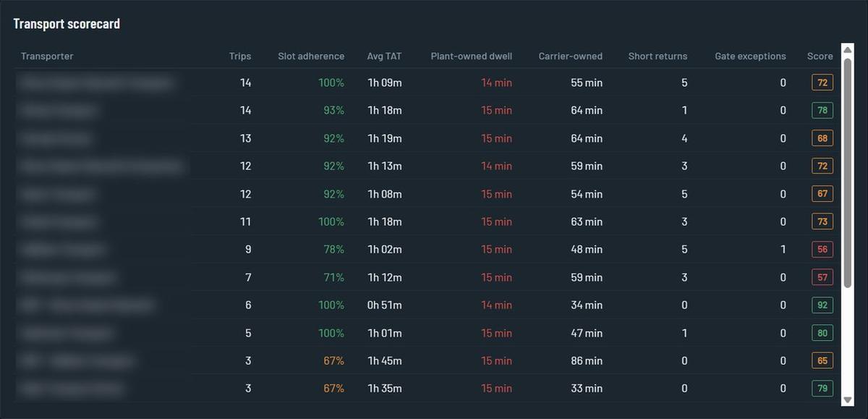Click the 34 min carrier-owned value
Screen dimensions: 868x419
click(x=587, y=305)
